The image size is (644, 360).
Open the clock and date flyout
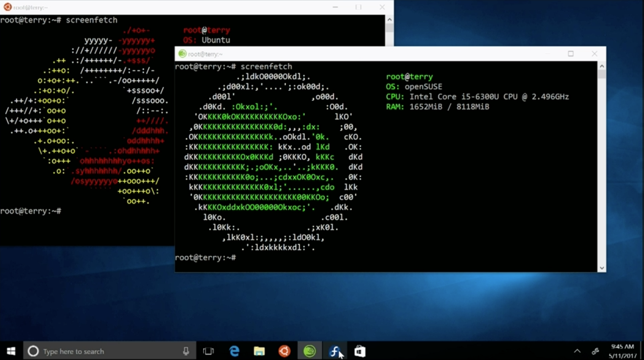[x=622, y=351]
